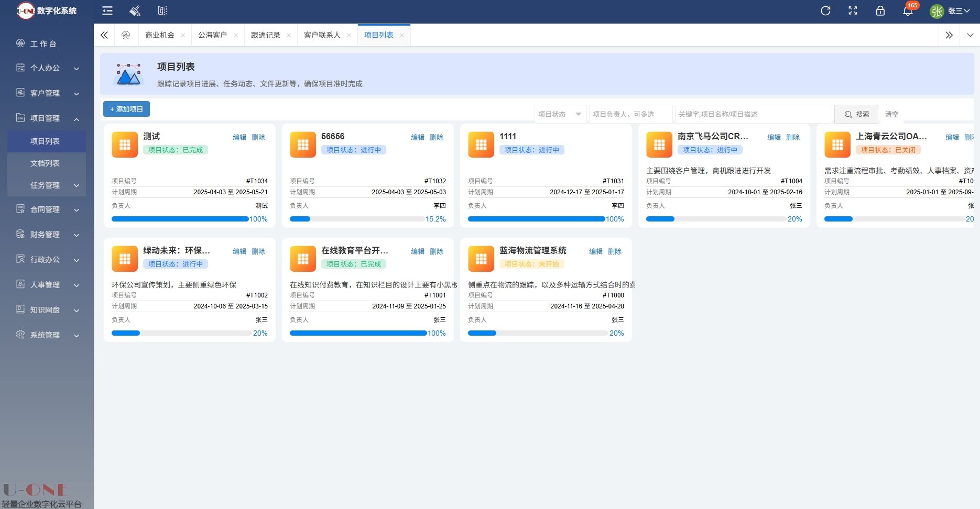Open notifications bell with 165 badge
980x509 pixels.
(908, 11)
